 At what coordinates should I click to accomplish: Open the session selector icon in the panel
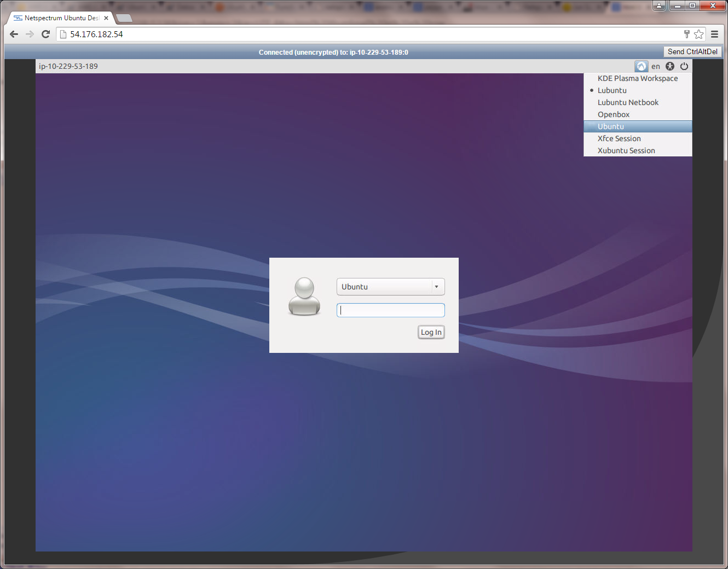click(641, 66)
